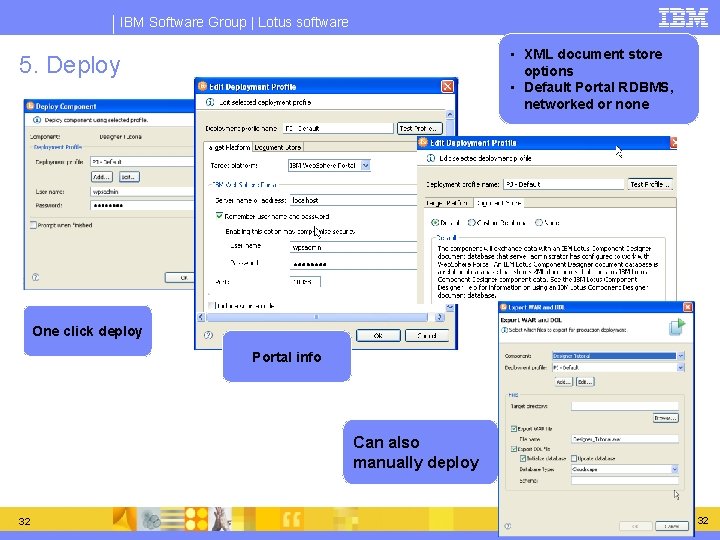Image resolution: width=720 pixels, height=540 pixels.
Task: Toggle the Export WAR file checkbox
Action: [x=514, y=428]
